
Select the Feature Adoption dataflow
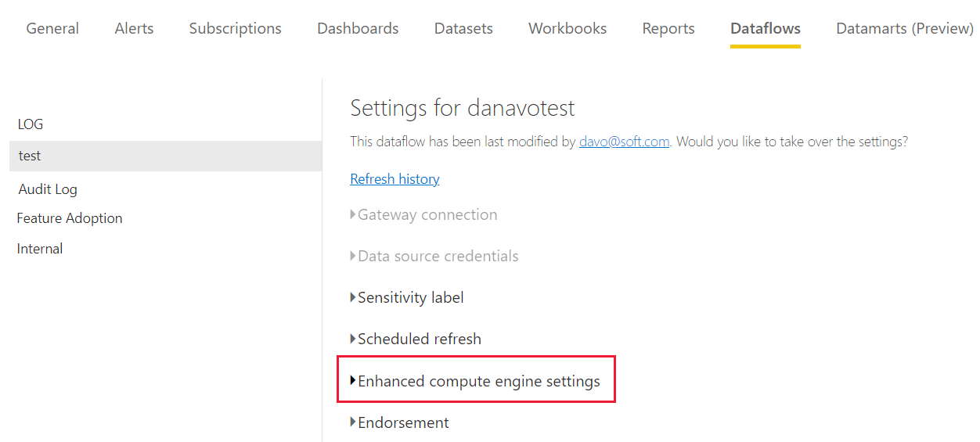point(70,218)
